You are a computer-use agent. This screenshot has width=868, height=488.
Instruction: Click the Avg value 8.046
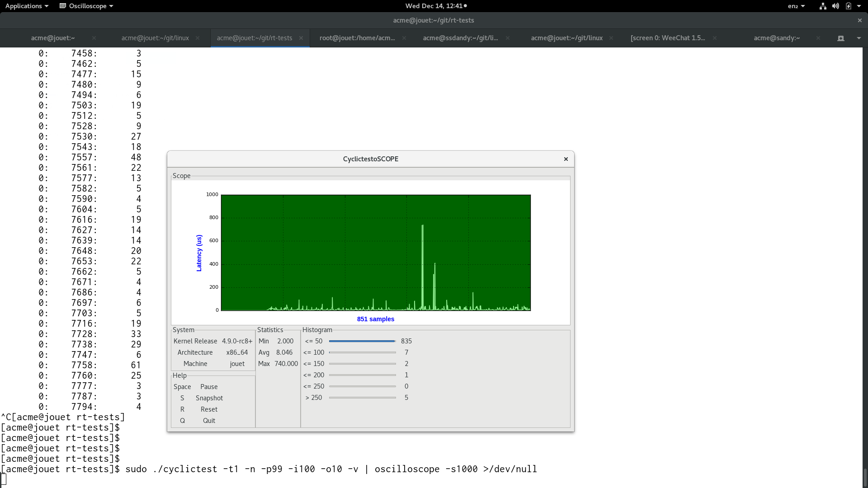pyautogui.click(x=284, y=352)
